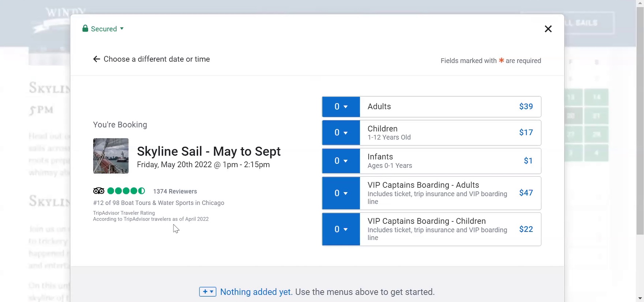Click the Nothing added yet link
The width and height of the screenshot is (644, 302).
coord(256,292)
